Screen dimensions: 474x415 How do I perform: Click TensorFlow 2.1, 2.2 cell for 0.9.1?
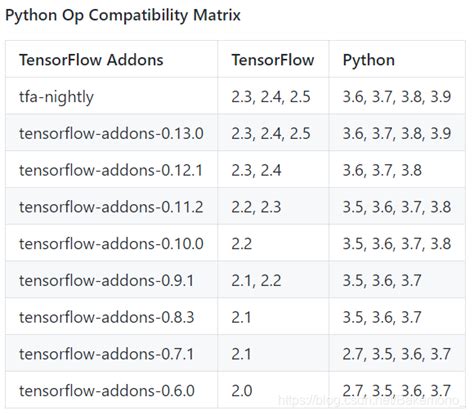tap(273, 280)
